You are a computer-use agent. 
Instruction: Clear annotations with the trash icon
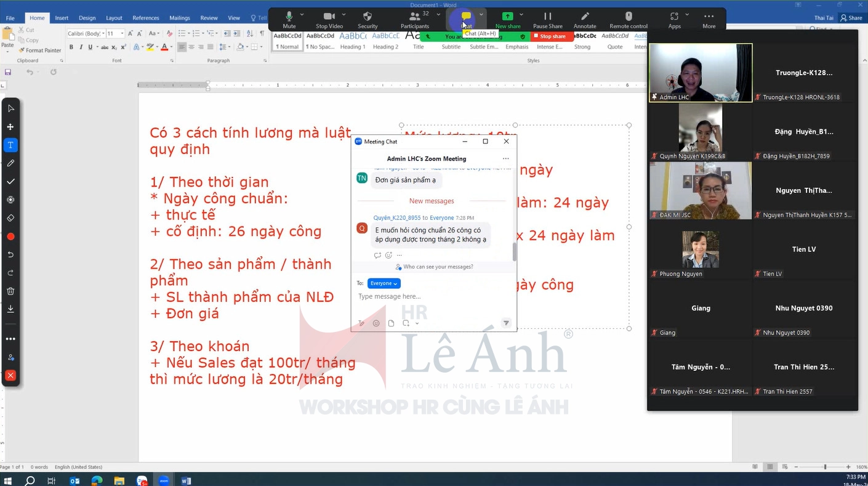point(10,291)
